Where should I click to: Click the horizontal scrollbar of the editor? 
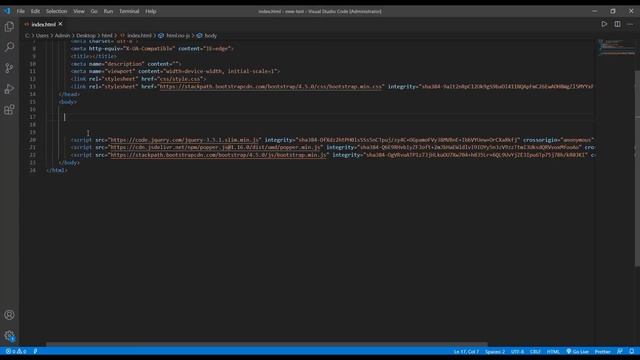tap(267, 344)
